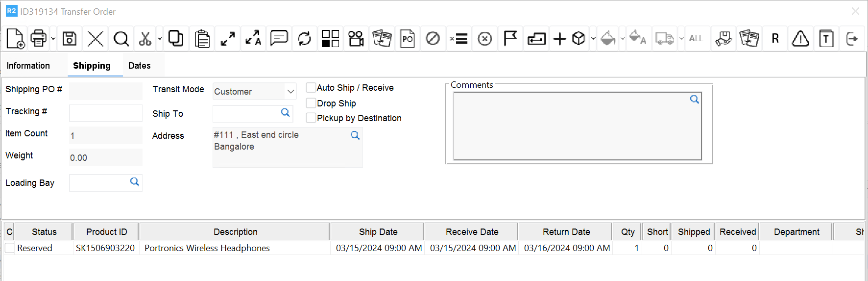Open the Dates tab

pos(139,66)
